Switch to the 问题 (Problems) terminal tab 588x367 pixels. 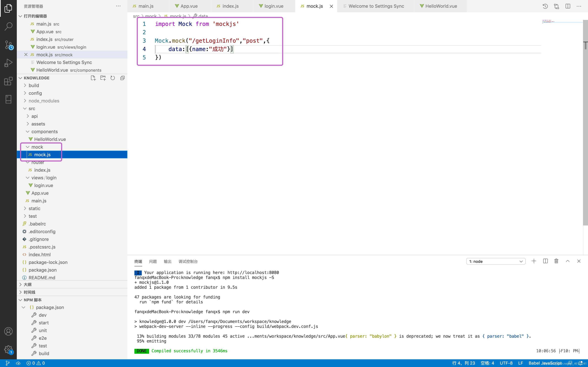click(x=153, y=261)
